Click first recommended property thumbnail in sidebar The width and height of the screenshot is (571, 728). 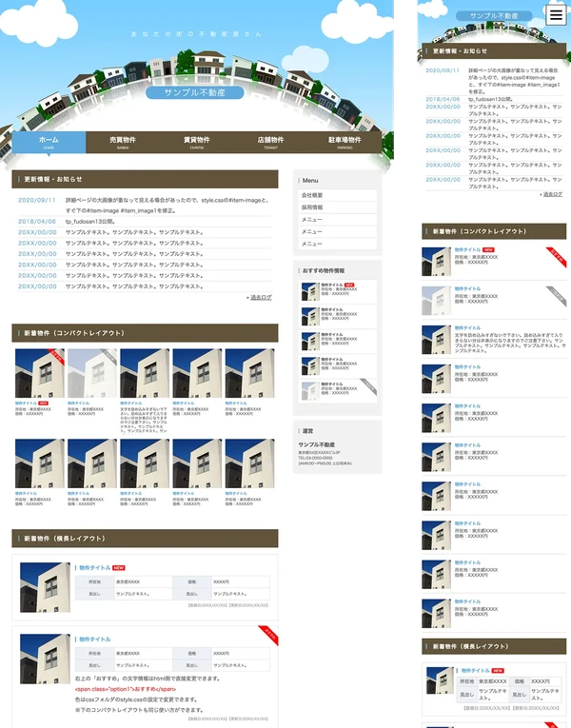point(309,291)
